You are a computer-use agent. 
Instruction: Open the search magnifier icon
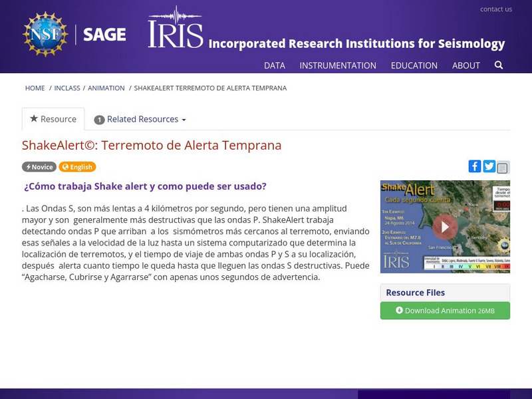click(498, 65)
